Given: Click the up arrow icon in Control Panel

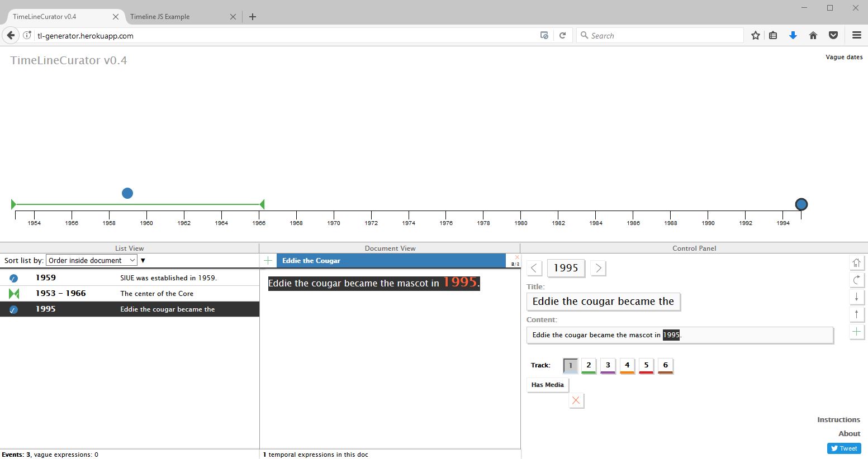Looking at the screenshot, I should click(x=856, y=314).
